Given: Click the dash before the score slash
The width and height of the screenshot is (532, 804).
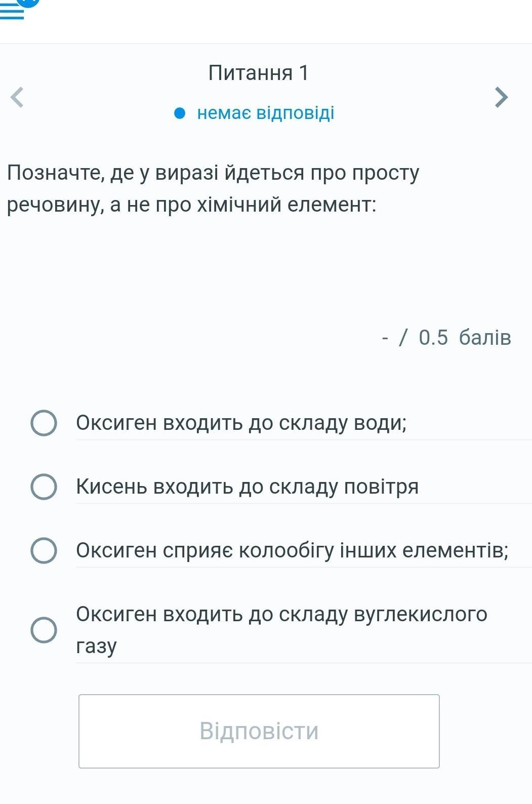Looking at the screenshot, I should (x=386, y=338).
